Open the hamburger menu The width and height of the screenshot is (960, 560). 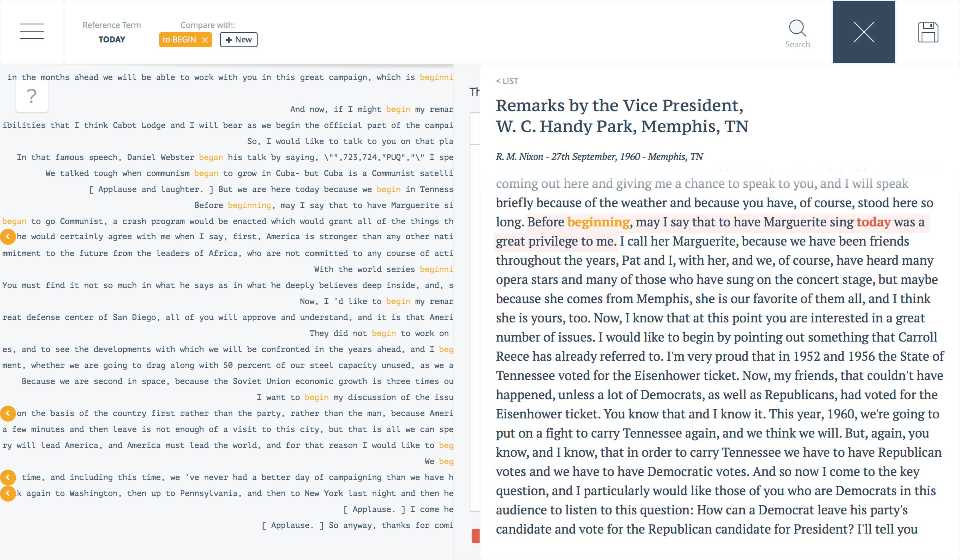32,31
